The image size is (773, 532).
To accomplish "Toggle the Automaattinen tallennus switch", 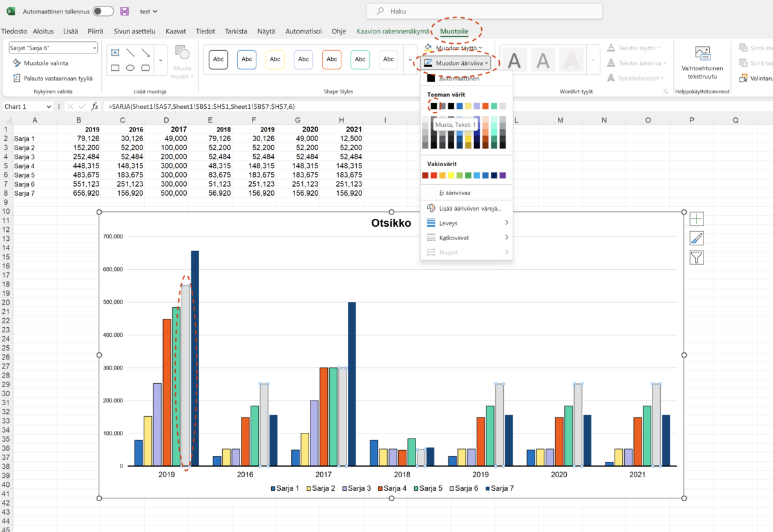I will click(103, 11).
